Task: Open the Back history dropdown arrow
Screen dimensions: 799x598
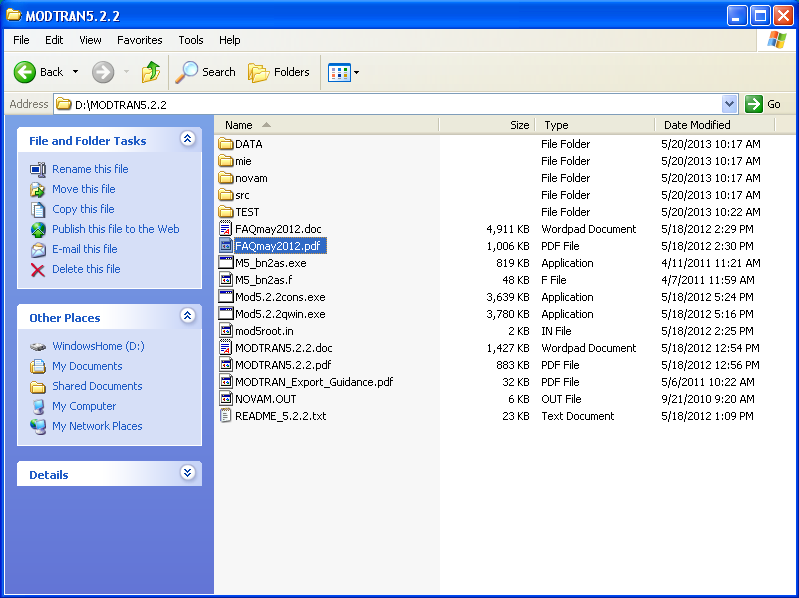Action: point(75,72)
